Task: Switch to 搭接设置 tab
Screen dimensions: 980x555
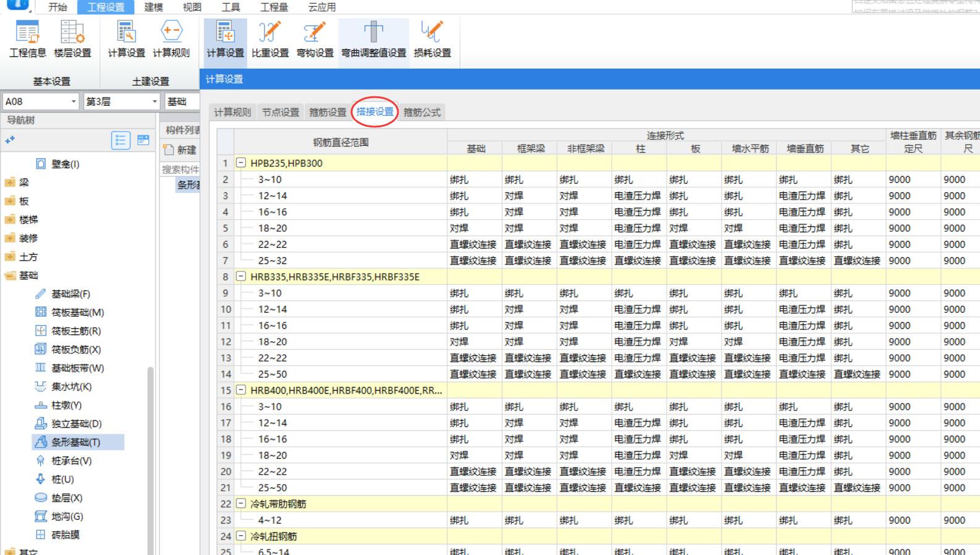Action: (375, 112)
